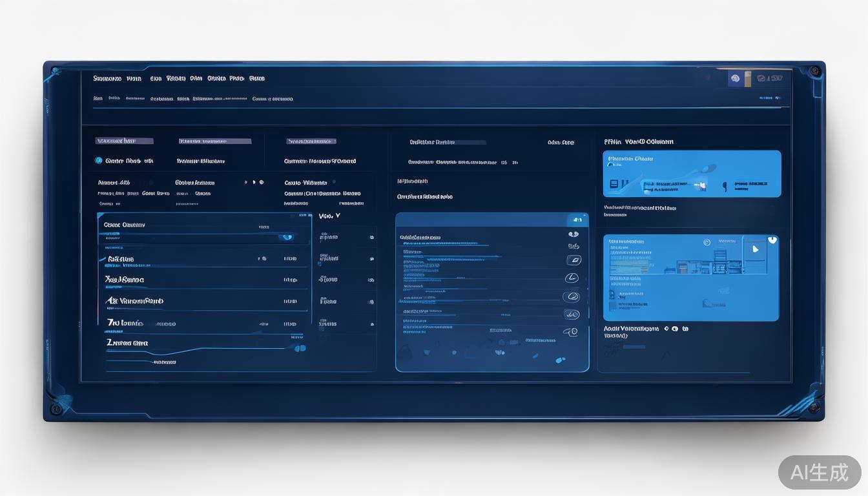
Task: Toggle the blue eye switch in first list row
Action: click(287, 237)
